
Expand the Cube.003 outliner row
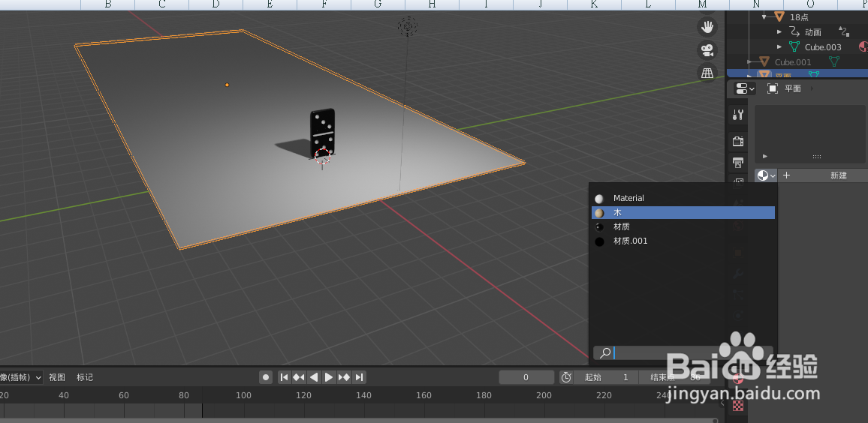coord(779,47)
